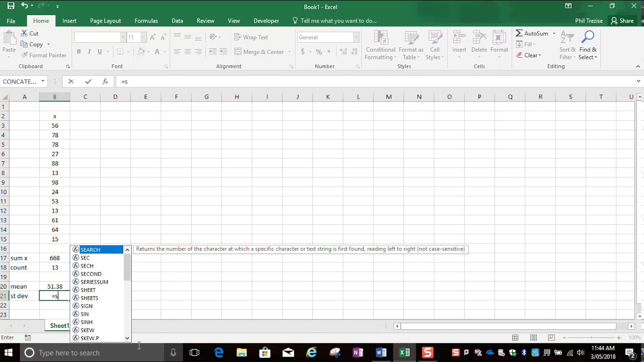The height and width of the screenshot is (362, 644).
Task: Confirm formula entry with checkmark icon
Action: [x=88, y=81]
